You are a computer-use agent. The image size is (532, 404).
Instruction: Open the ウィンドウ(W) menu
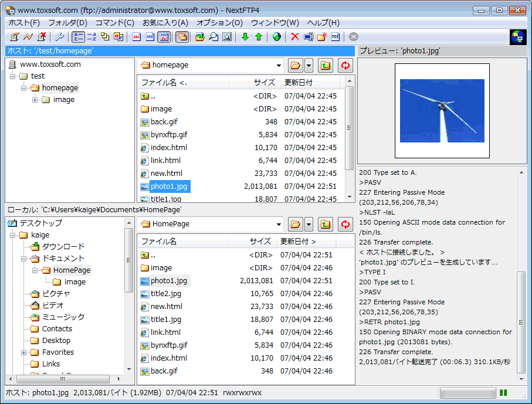click(275, 23)
